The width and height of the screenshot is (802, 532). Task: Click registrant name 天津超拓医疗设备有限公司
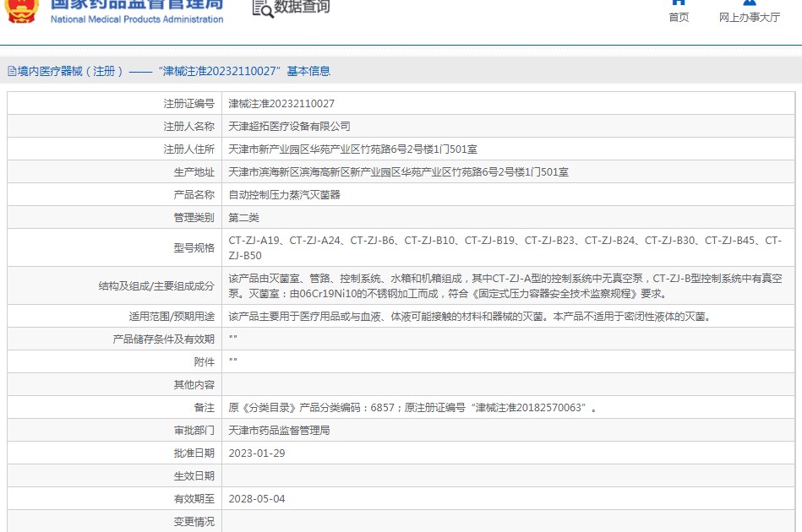tap(289, 127)
